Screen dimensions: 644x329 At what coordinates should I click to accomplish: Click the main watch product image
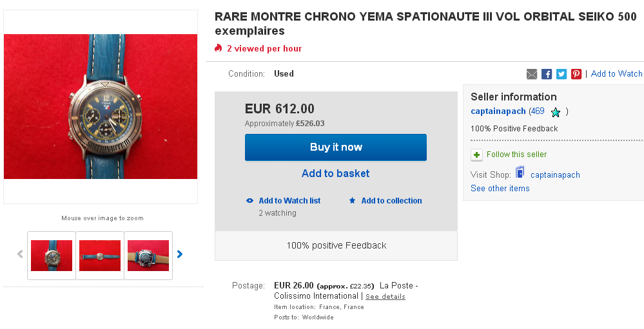[x=101, y=107]
